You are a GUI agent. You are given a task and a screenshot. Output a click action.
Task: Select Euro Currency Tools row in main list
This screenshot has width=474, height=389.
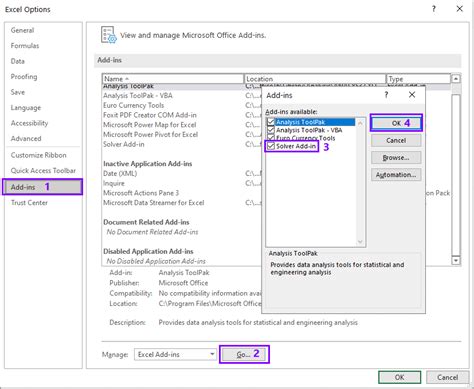point(182,105)
